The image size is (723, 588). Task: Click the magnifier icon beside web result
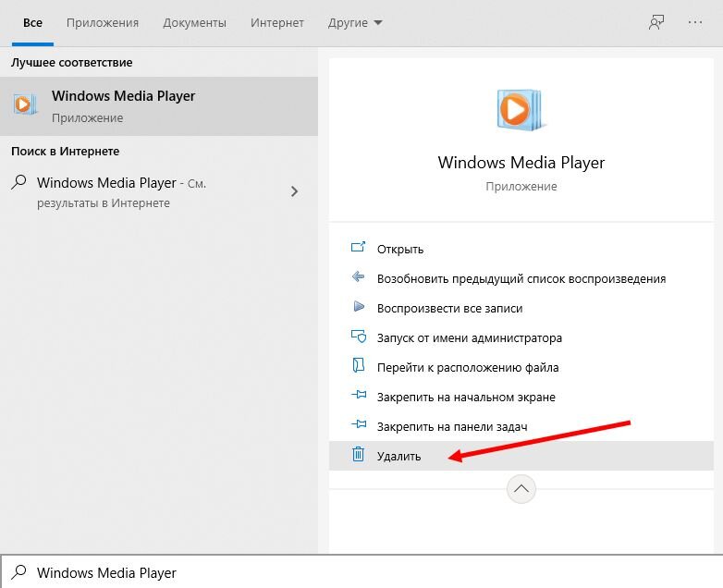(18, 182)
